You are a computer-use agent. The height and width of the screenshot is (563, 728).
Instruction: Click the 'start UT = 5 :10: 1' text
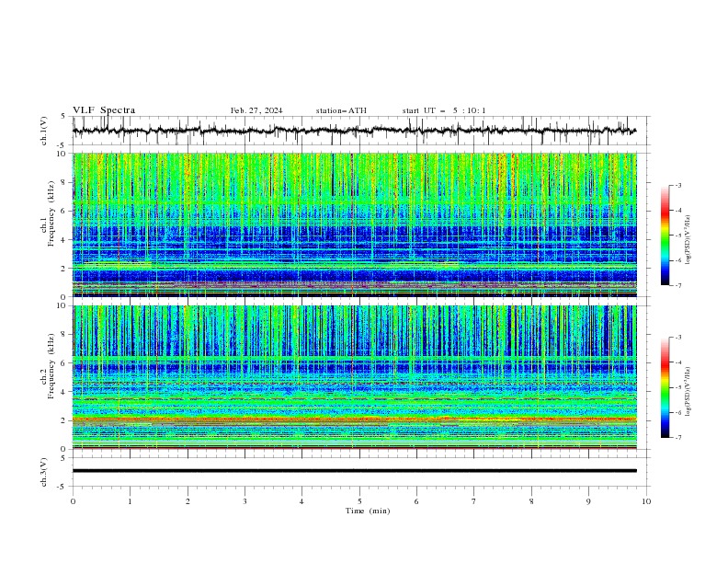tap(444, 110)
